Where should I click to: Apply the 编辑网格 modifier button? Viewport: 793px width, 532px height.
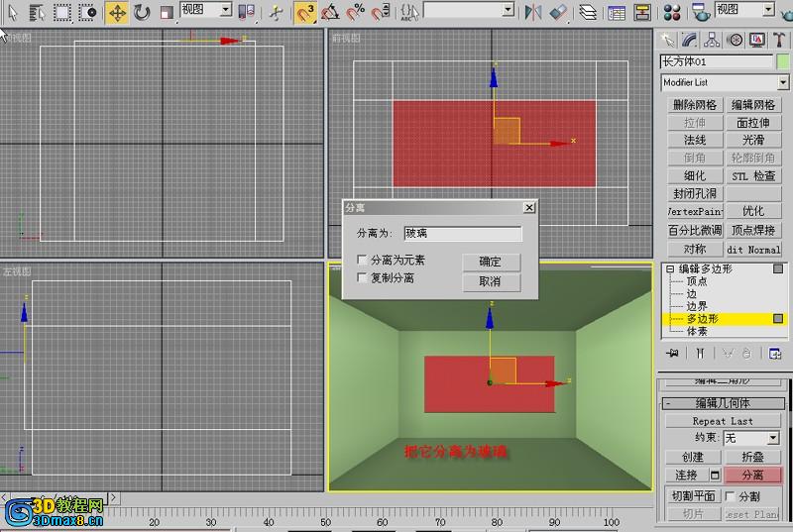point(753,105)
